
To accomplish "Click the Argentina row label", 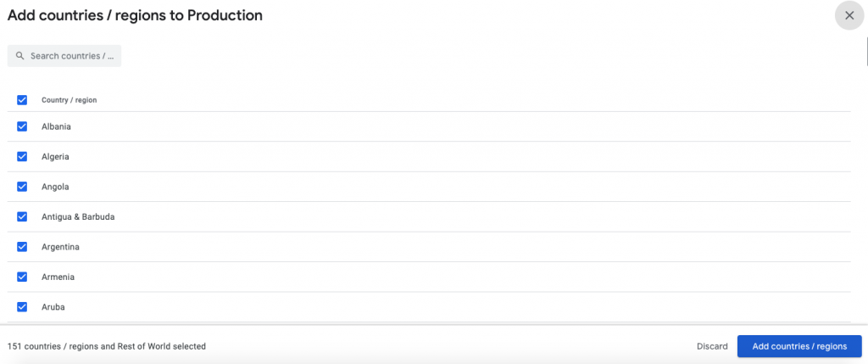I will (x=60, y=247).
